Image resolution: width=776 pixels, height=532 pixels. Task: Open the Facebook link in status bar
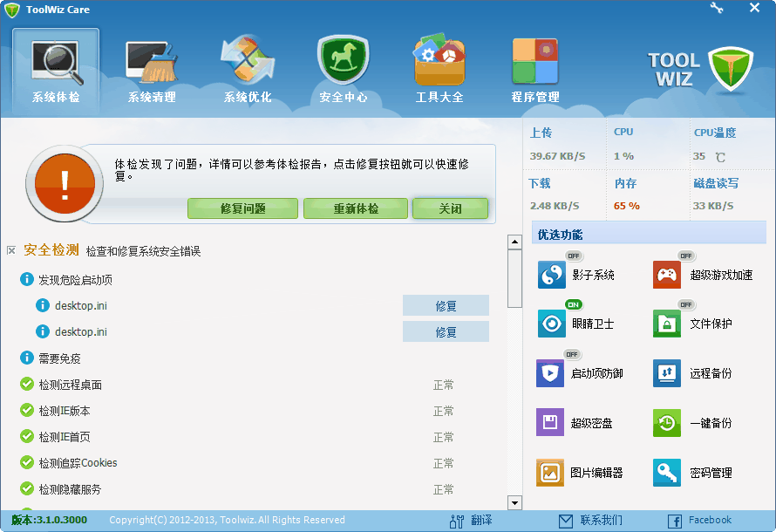click(710, 520)
